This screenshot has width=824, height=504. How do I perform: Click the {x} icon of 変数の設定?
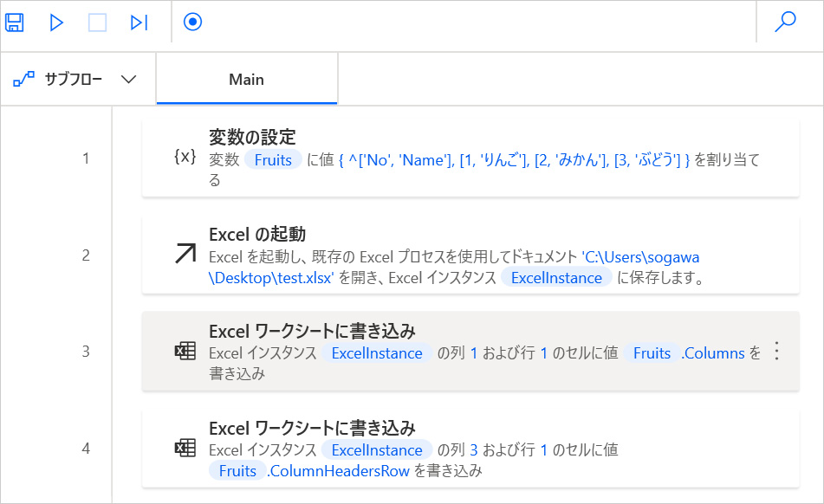tap(185, 158)
